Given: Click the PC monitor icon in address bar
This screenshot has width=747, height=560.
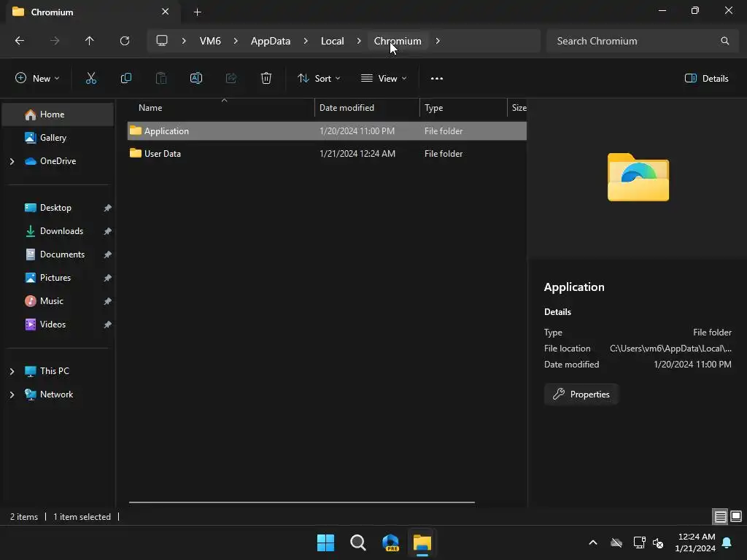Looking at the screenshot, I should click(x=162, y=41).
